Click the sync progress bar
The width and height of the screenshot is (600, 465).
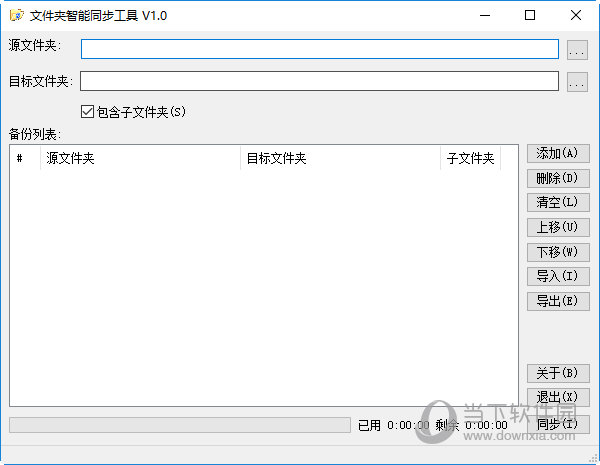point(180,425)
